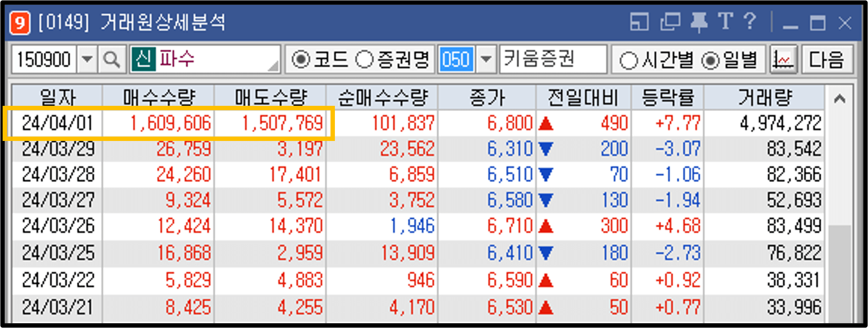Click the 매수수량 column header
The width and height of the screenshot is (868, 328).
[159, 97]
